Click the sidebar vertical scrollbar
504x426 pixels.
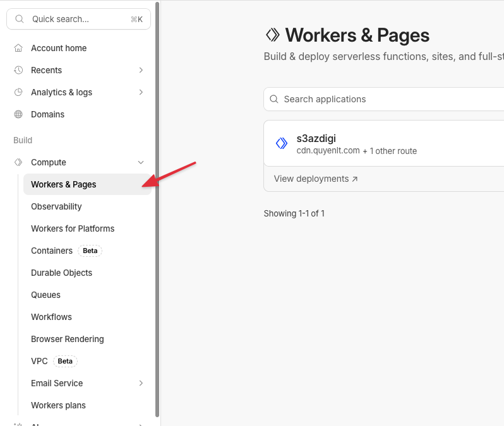point(157,208)
